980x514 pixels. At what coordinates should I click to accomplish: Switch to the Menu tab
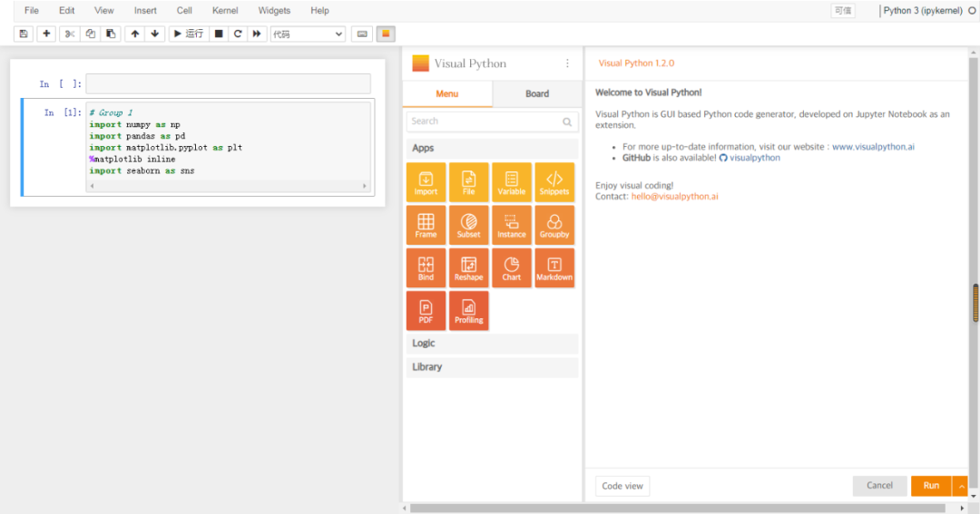tap(447, 93)
